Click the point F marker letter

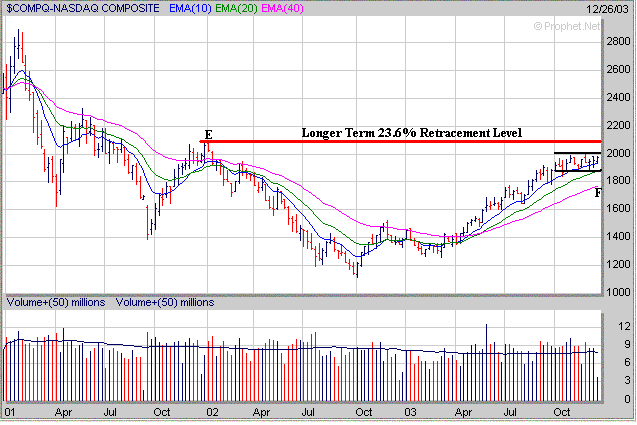coord(598,192)
